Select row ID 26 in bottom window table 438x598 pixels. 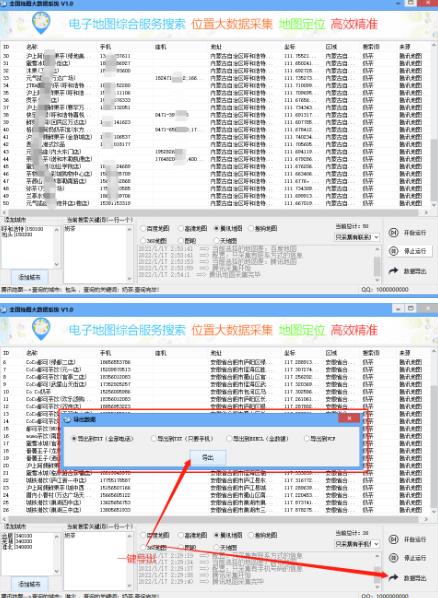pyautogui.click(x=216, y=510)
